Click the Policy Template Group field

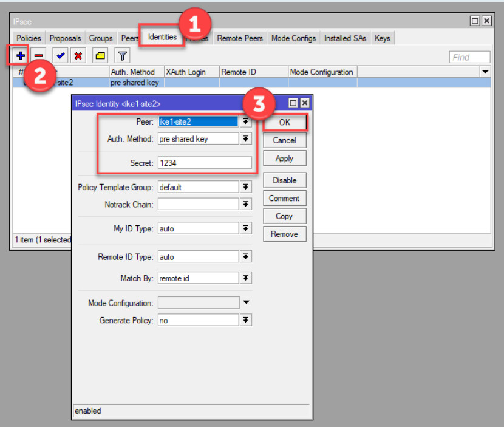point(199,187)
